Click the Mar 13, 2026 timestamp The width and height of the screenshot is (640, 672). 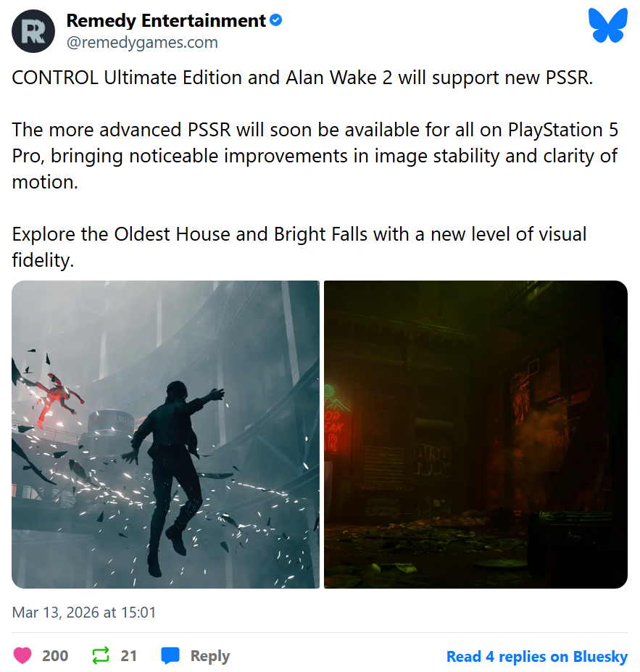pyautogui.click(x=84, y=613)
